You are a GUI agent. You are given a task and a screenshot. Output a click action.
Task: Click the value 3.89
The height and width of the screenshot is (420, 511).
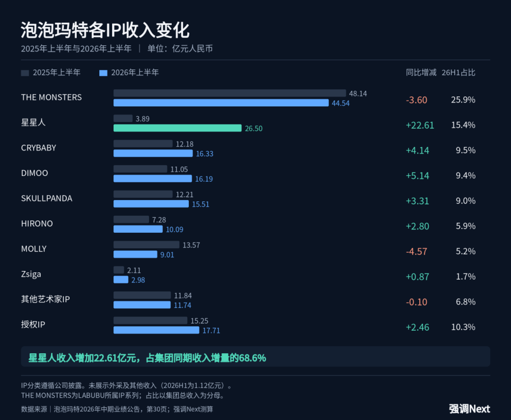click(x=143, y=119)
